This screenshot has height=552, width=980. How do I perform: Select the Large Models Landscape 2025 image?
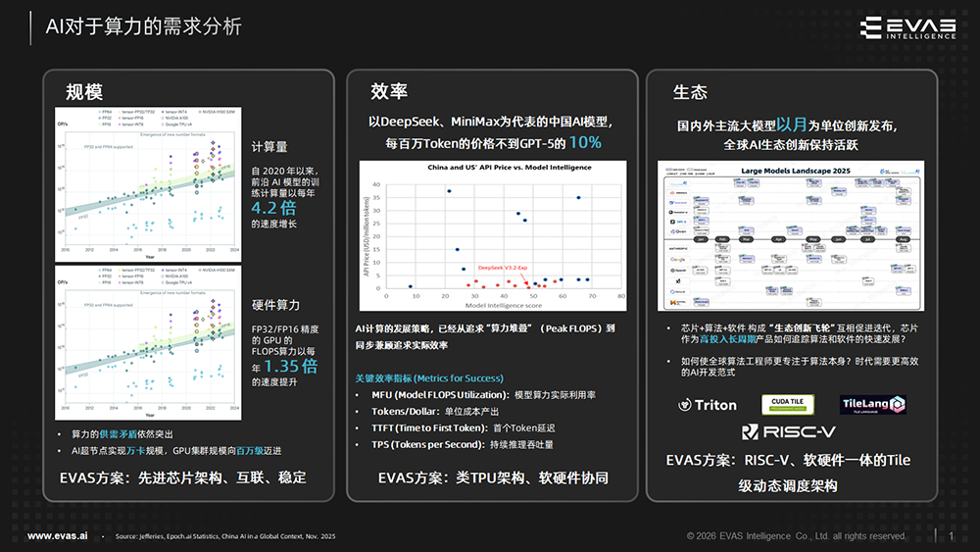[791, 235]
